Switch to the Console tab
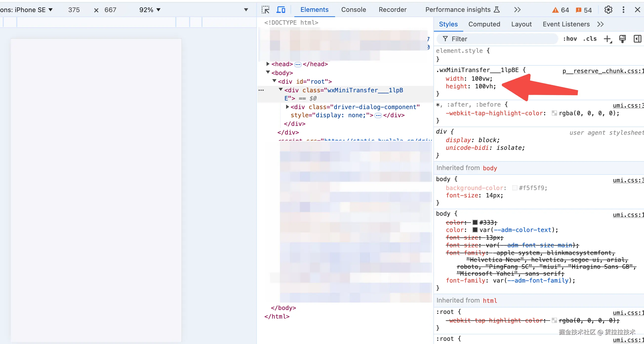The width and height of the screenshot is (644, 344). tap(353, 10)
